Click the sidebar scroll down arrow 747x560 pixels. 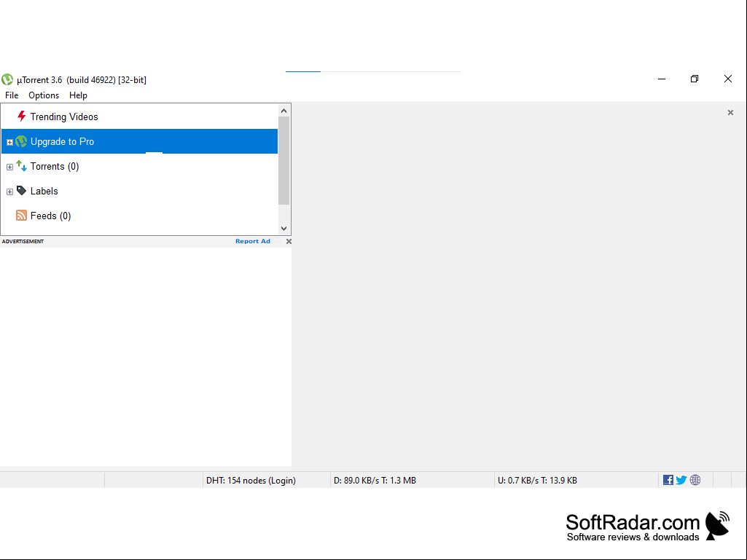[284, 229]
